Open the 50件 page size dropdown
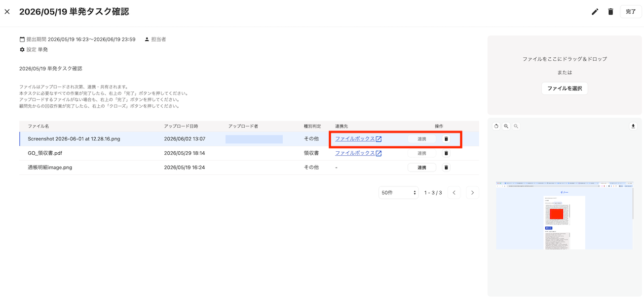 [x=399, y=193]
